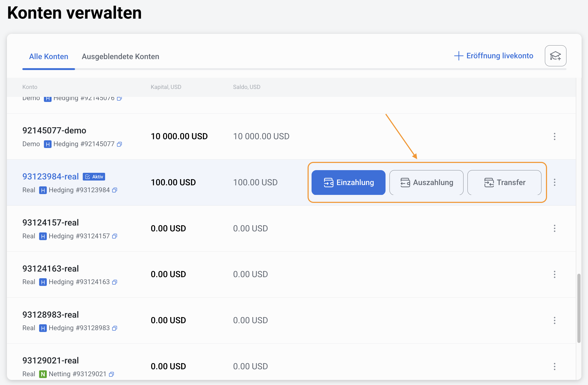The image size is (588, 385).
Task: Expand the options menu for 93124163-real
Action: pos(554,275)
